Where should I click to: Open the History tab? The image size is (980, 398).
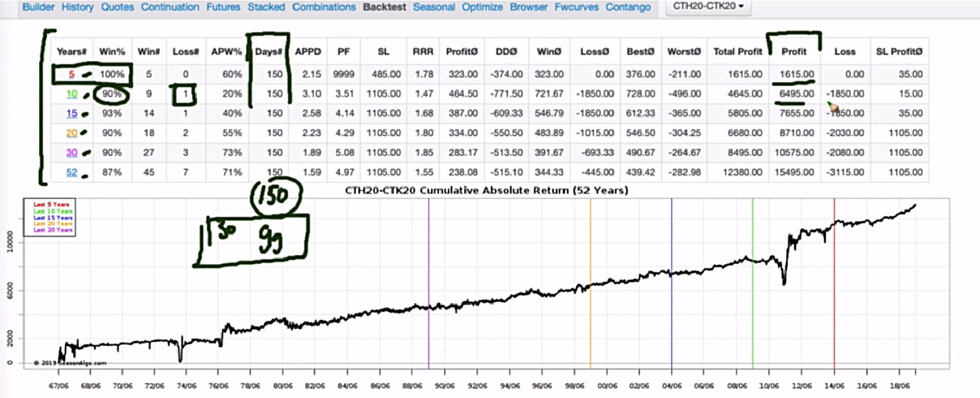click(x=78, y=7)
